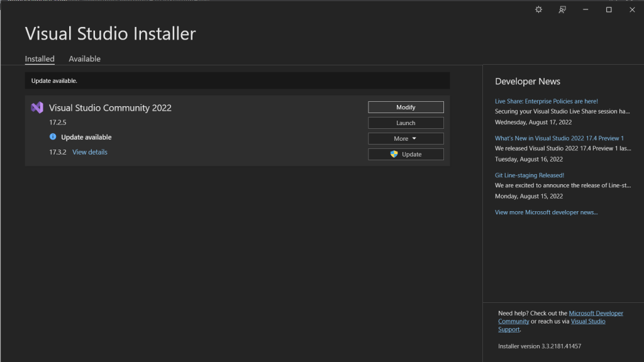The image size is (644, 362).
Task: Maximize the installer window
Action: [x=609, y=9]
